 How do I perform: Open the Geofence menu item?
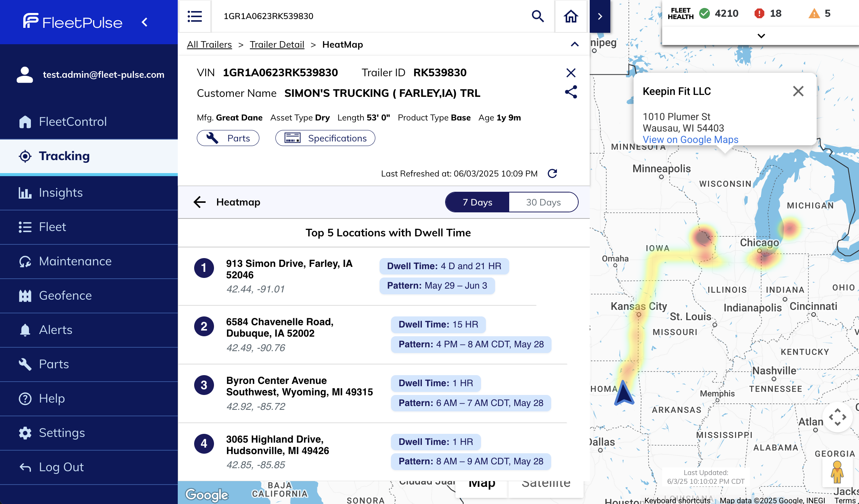(x=65, y=295)
